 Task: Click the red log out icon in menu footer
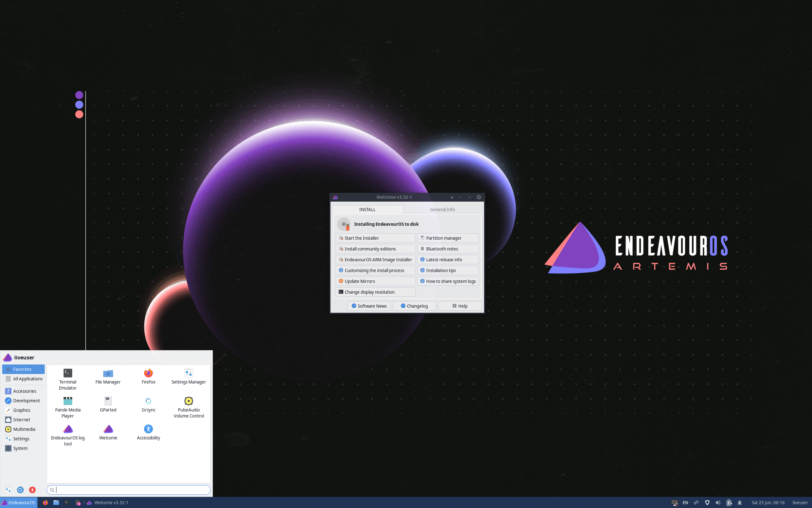pos(32,490)
